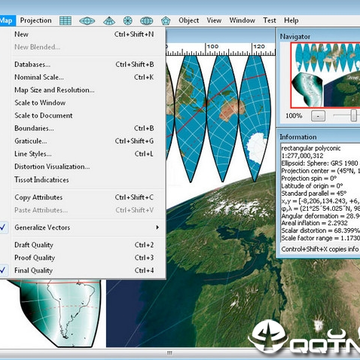Open Graticule... menu entry
This screenshot has width=360, height=360.
coord(83,141)
